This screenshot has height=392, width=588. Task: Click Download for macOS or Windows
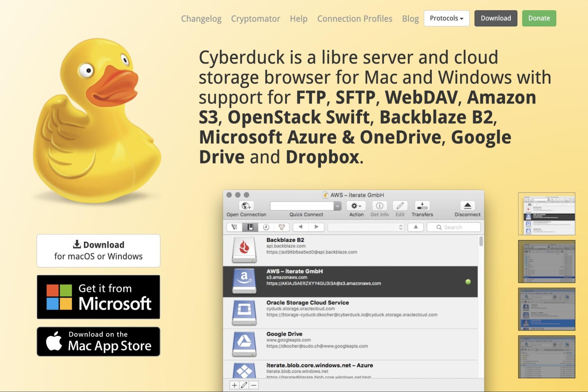[x=99, y=249]
